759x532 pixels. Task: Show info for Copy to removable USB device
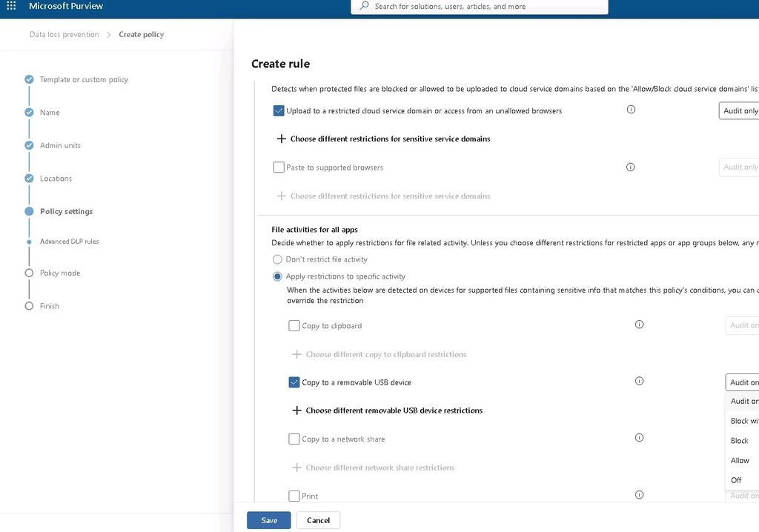click(x=639, y=381)
